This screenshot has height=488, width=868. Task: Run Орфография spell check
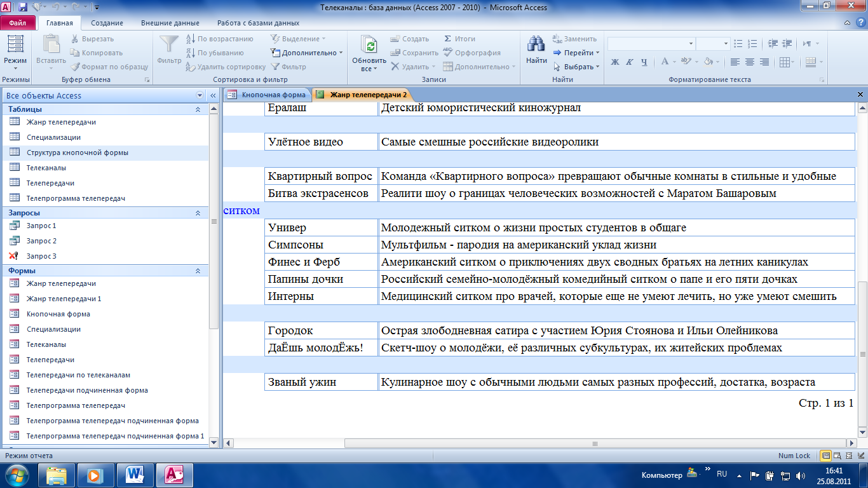pyautogui.click(x=471, y=53)
